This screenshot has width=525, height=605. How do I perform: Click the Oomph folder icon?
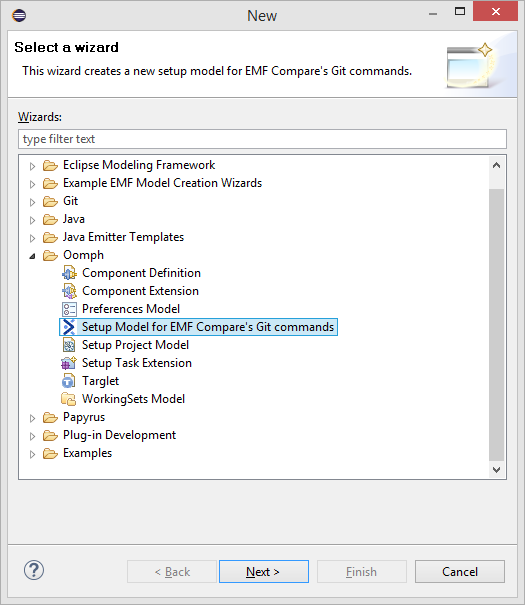[50, 255]
